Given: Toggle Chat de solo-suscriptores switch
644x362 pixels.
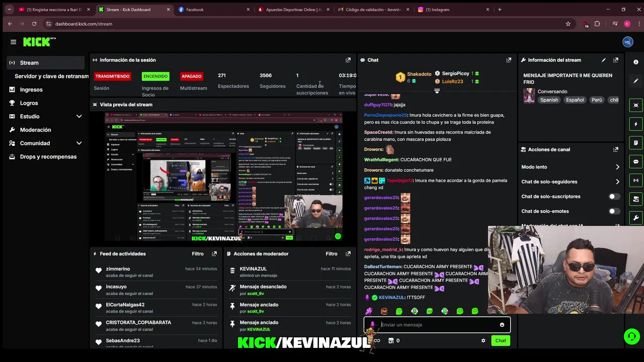Looking at the screenshot, I should point(614,197).
